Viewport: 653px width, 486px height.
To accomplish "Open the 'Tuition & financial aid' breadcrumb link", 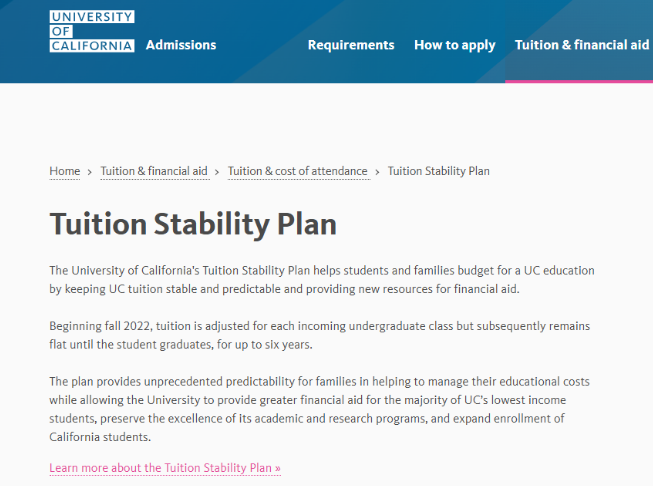I will tap(154, 171).
